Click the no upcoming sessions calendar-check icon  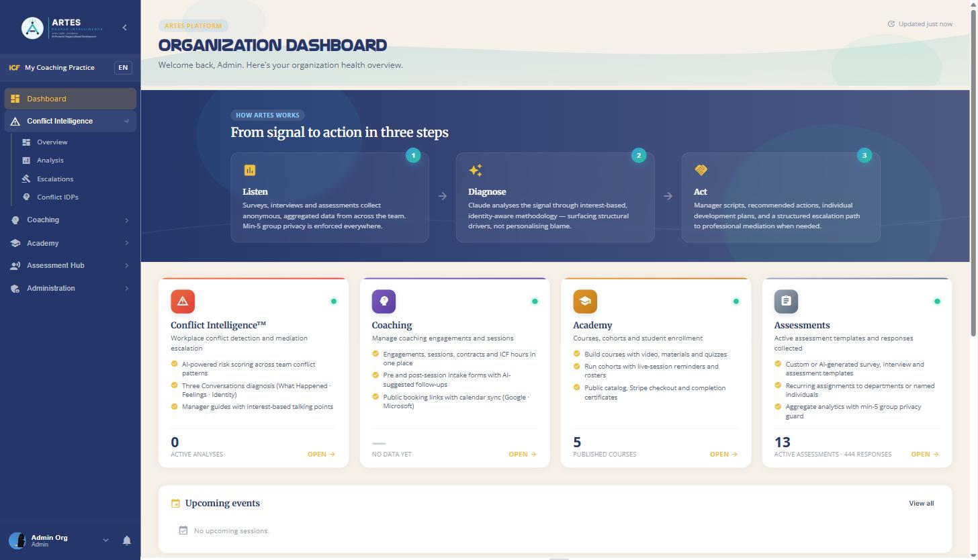pyautogui.click(x=183, y=530)
